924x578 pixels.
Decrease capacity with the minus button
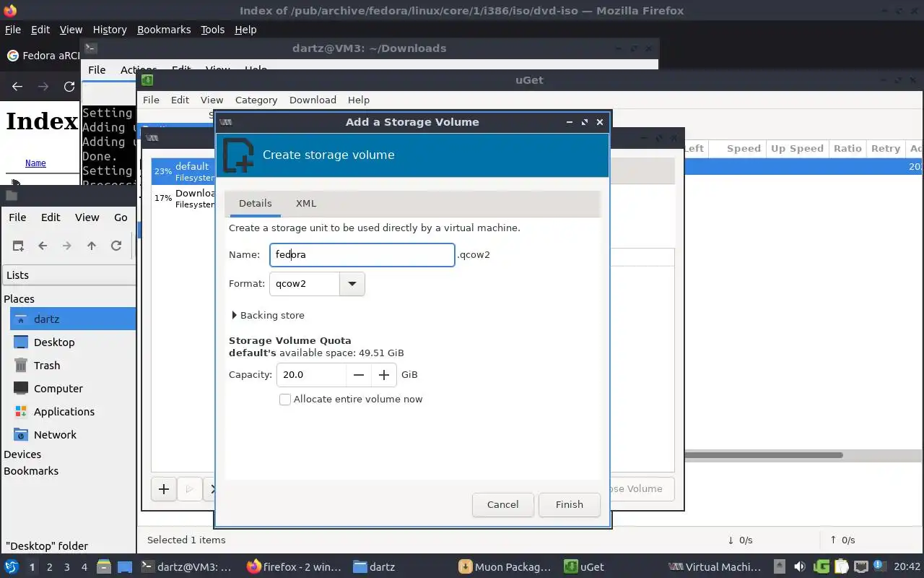pyautogui.click(x=359, y=374)
